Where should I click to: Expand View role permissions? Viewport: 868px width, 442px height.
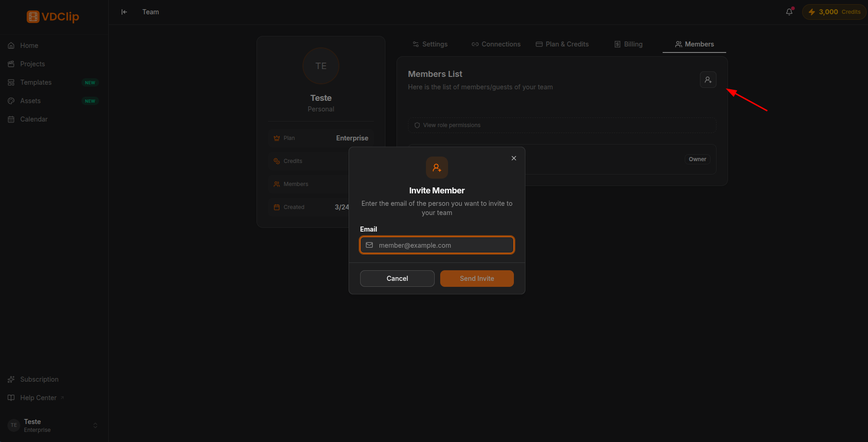tap(562, 125)
